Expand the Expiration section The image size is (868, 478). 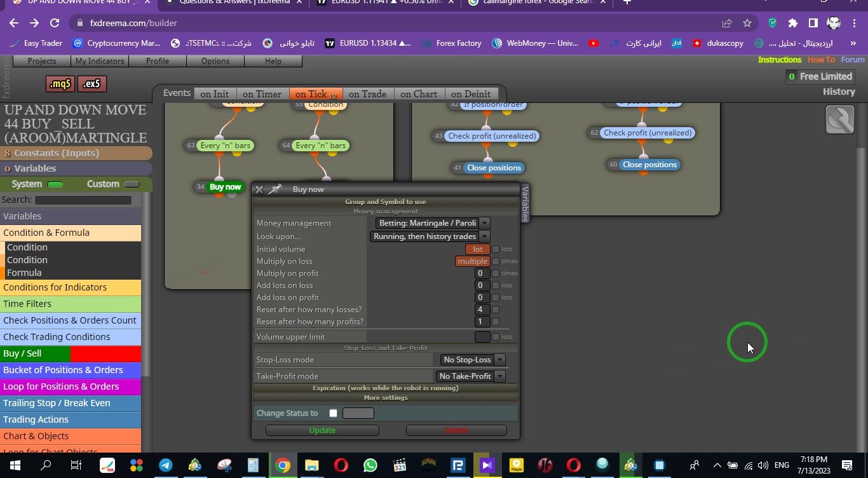pos(386,388)
